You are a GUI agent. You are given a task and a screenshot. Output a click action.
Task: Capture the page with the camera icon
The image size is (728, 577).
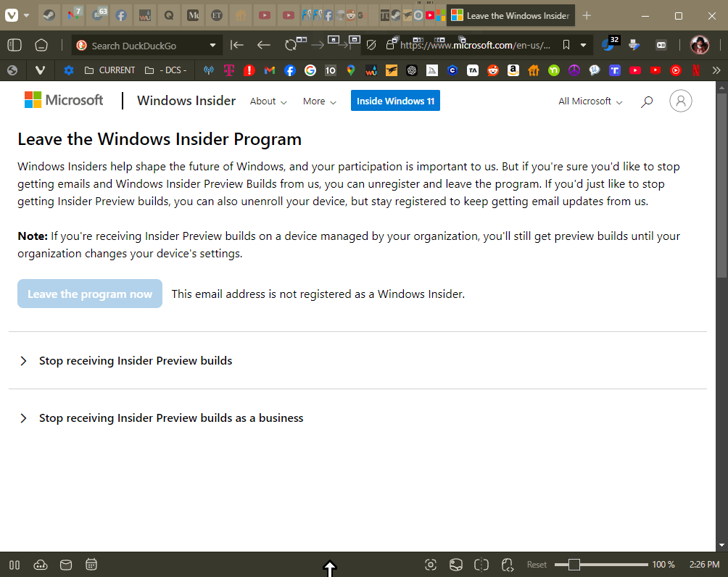[431, 565]
